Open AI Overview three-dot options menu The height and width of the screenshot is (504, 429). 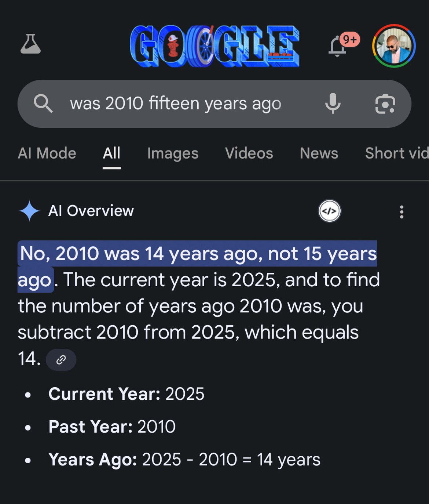click(402, 212)
